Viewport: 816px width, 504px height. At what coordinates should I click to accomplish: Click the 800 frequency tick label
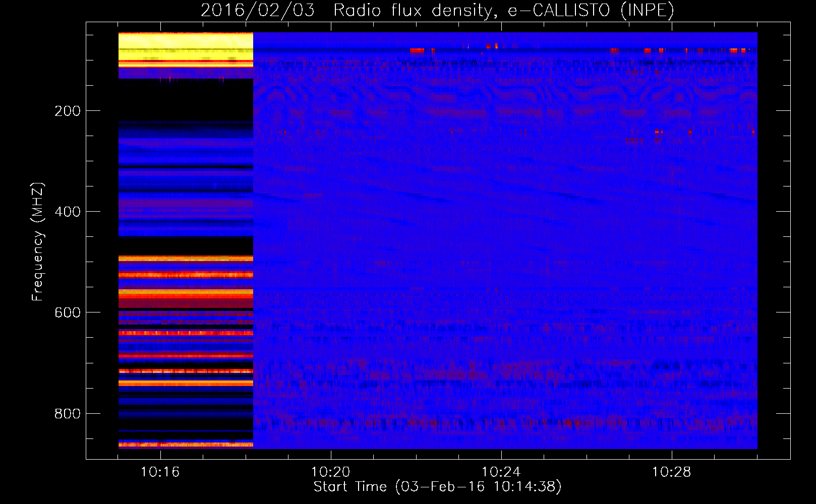pyautogui.click(x=68, y=413)
